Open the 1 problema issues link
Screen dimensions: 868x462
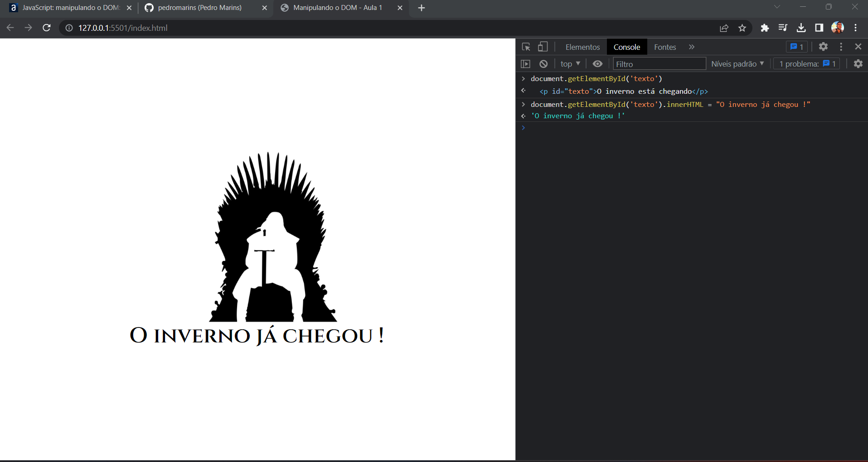[x=807, y=64]
